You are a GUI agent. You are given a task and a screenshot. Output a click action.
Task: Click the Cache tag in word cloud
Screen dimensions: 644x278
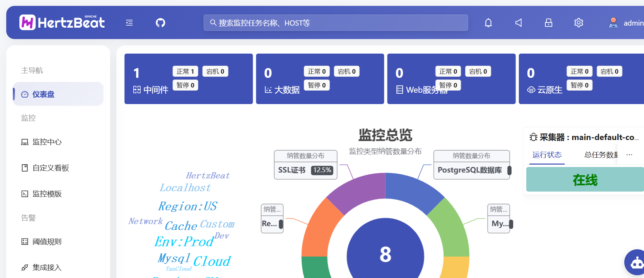pyautogui.click(x=181, y=226)
